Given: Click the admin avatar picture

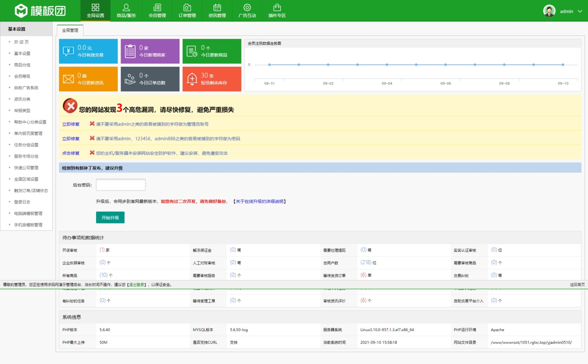Looking at the screenshot, I should pos(549,11).
